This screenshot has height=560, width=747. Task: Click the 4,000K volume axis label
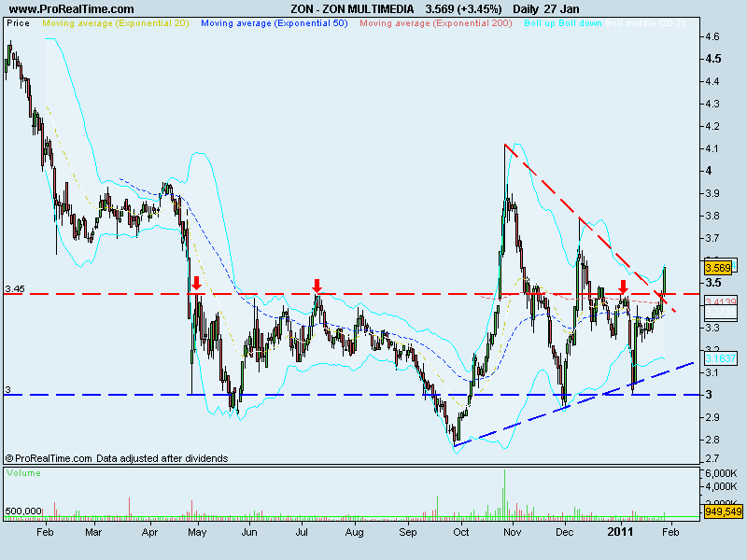click(721, 486)
